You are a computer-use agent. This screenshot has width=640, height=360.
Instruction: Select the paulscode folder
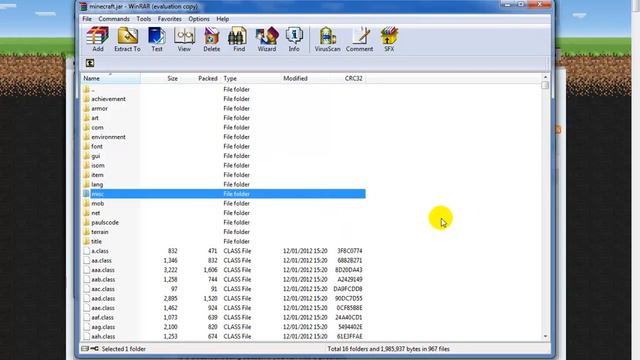click(224, 222)
